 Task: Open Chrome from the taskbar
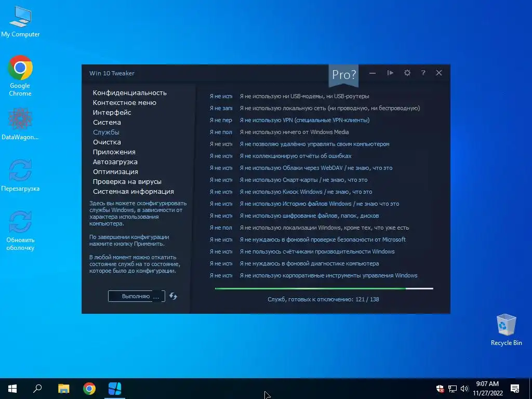(89, 389)
